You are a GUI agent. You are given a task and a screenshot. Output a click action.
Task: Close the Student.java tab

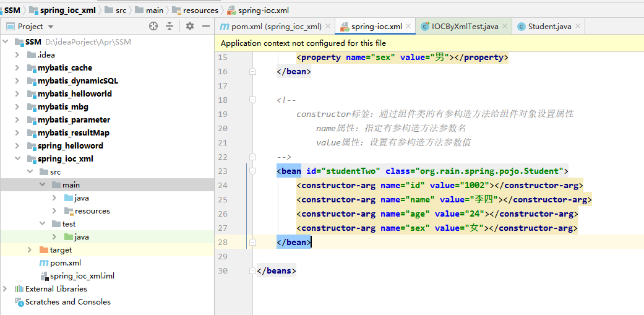[577, 27]
